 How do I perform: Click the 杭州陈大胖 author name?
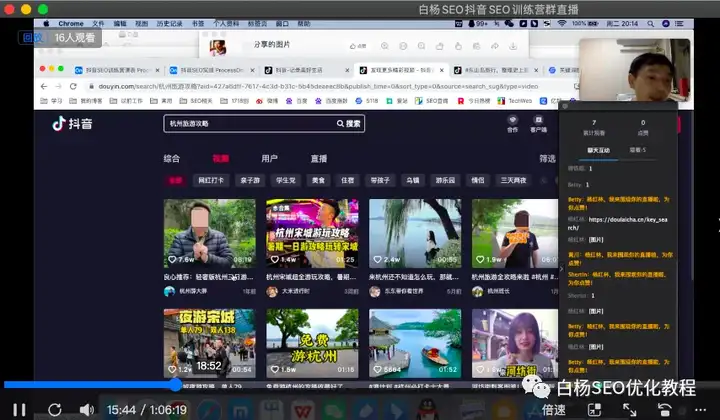click(193, 291)
